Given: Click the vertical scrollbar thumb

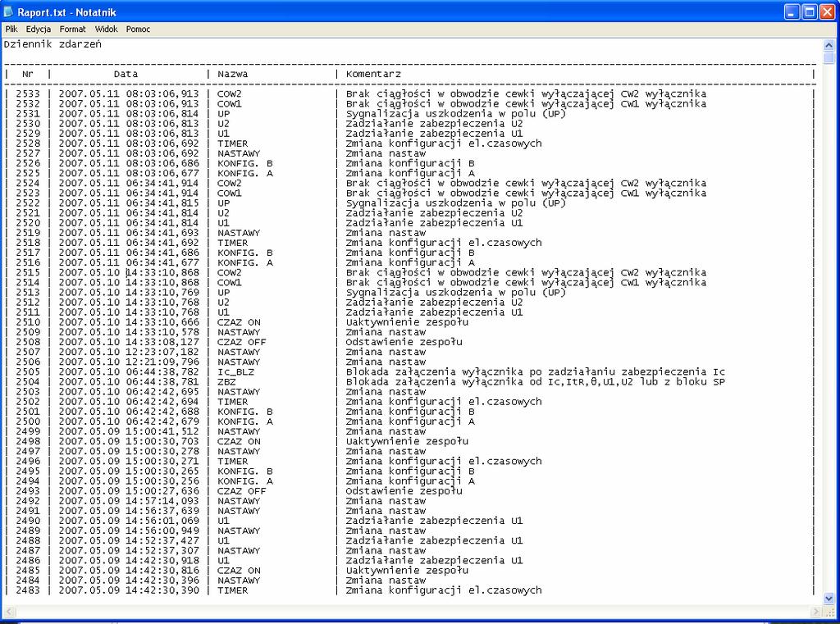Looking at the screenshot, I should click(x=829, y=58).
